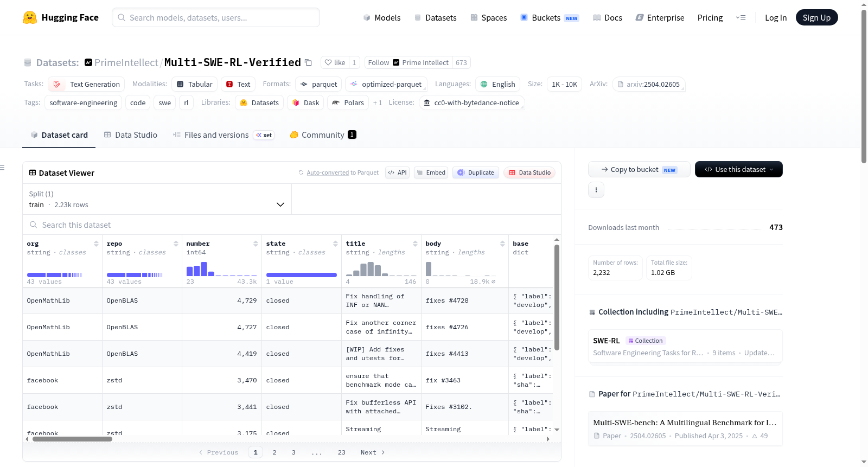This screenshot has width=868, height=467.
Task: Click the Log In link
Action: pos(776,17)
